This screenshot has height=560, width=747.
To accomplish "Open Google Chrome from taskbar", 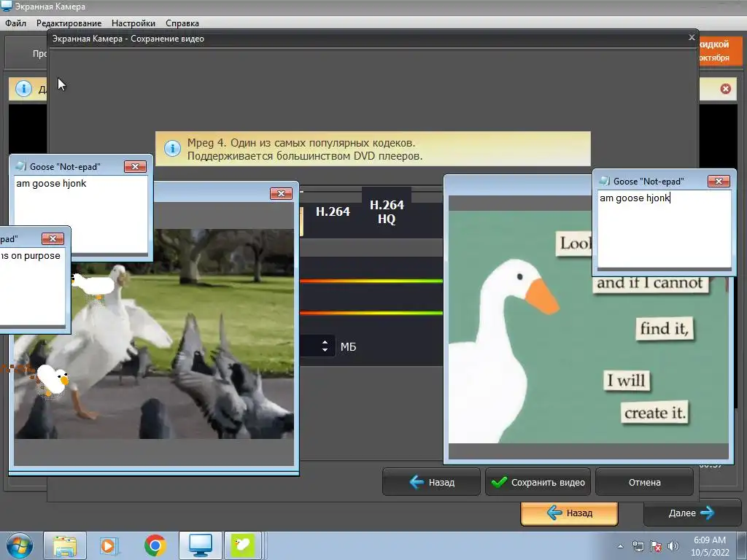I will click(155, 545).
